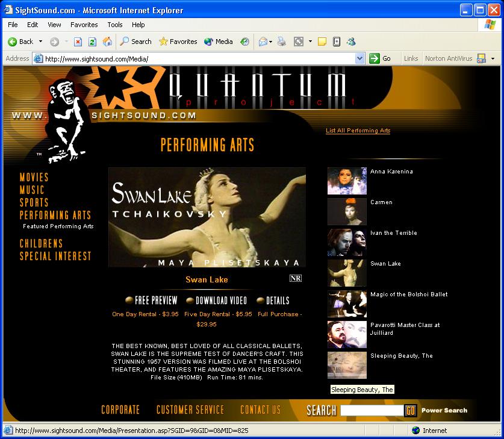Open the Back button history dropdown

point(40,42)
